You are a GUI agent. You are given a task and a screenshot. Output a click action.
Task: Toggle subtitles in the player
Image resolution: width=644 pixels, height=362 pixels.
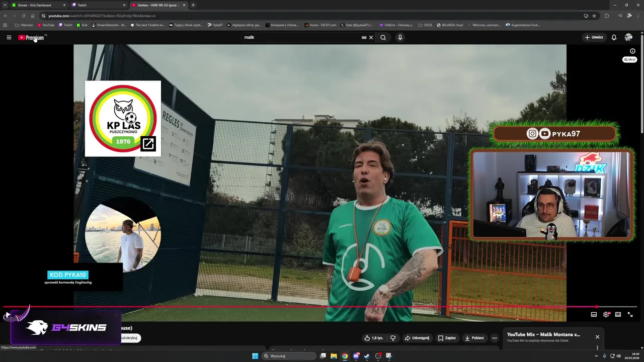(x=594, y=314)
